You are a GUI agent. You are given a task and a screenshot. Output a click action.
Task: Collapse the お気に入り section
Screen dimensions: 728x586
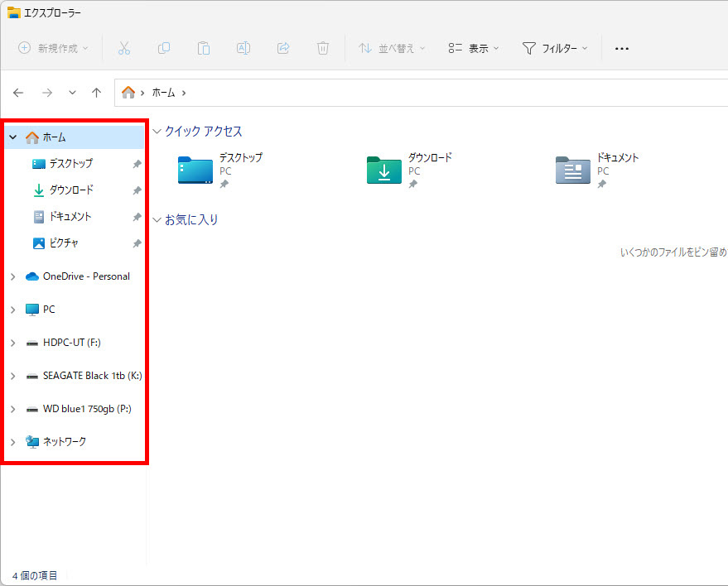point(157,220)
